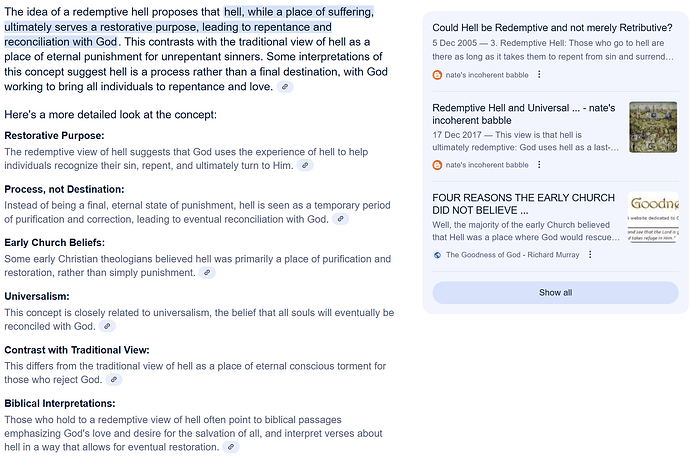Open three-dot menu beside The Goodness of God
Viewport: 690px width, 458px height.
[590, 255]
